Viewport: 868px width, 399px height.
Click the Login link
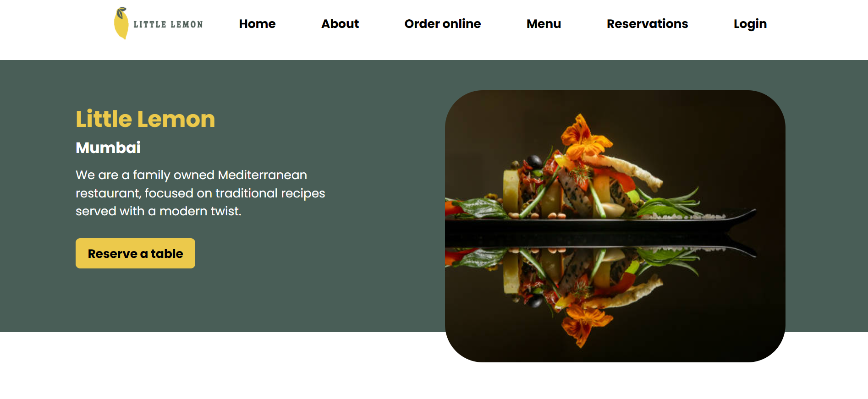[x=750, y=24]
